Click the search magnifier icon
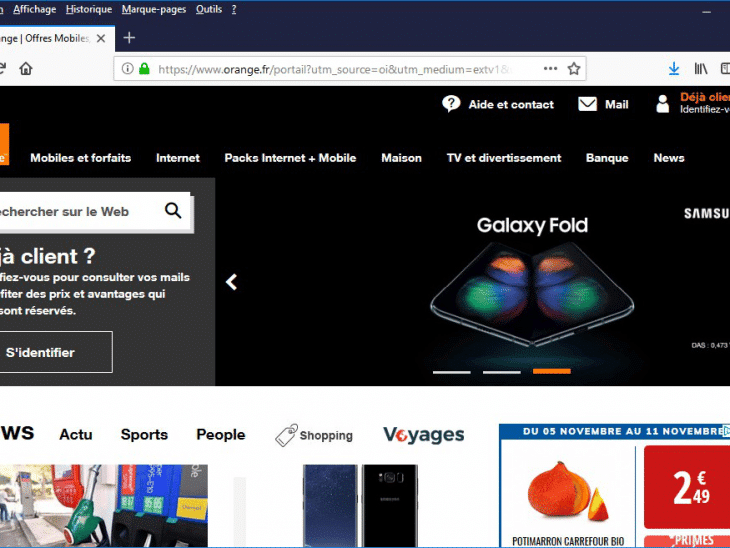The image size is (730, 548). click(173, 210)
